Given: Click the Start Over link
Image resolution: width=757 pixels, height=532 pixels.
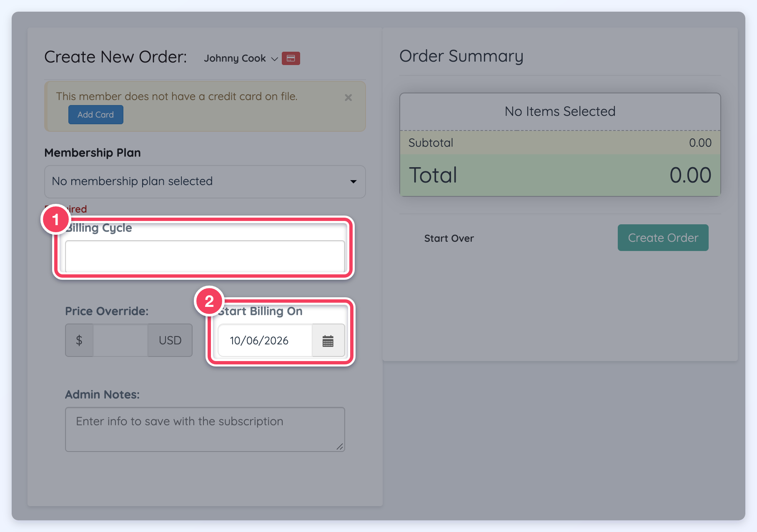Looking at the screenshot, I should point(449,238).
